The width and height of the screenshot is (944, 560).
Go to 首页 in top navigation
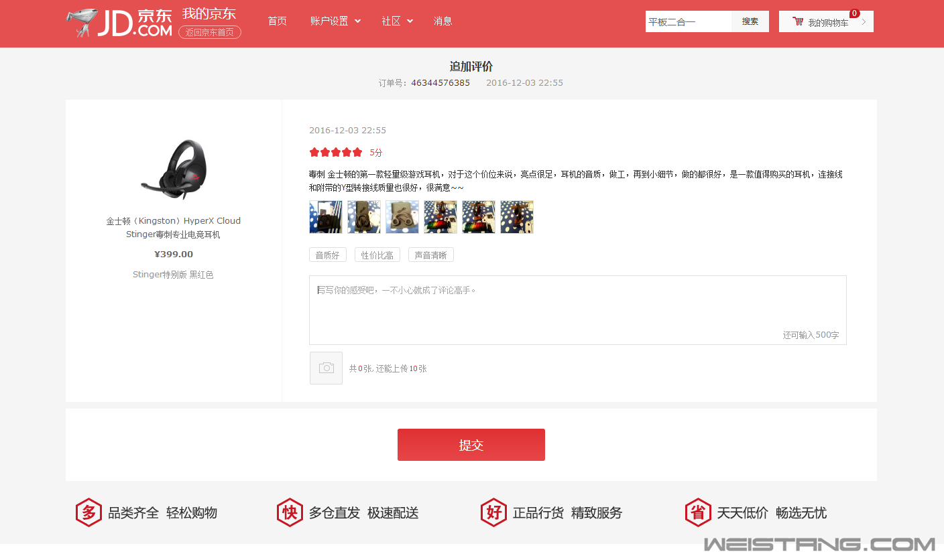coord(277,21)
